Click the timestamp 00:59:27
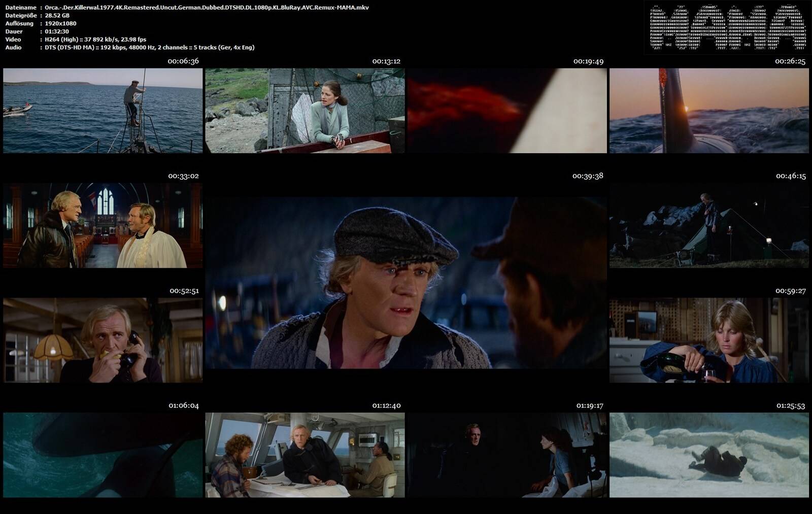 point(791,291)
